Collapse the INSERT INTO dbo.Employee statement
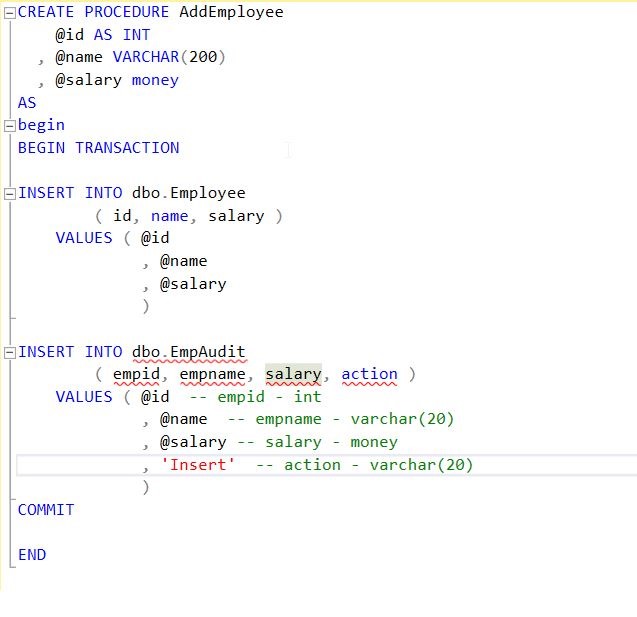 (10, 194)
